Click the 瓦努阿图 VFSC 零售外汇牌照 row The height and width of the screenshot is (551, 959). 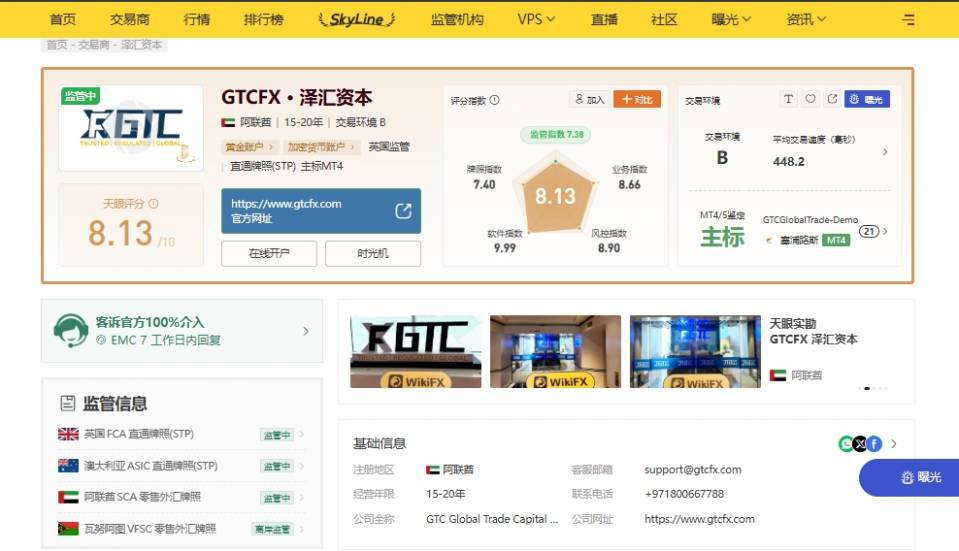[x=181, y=529]
